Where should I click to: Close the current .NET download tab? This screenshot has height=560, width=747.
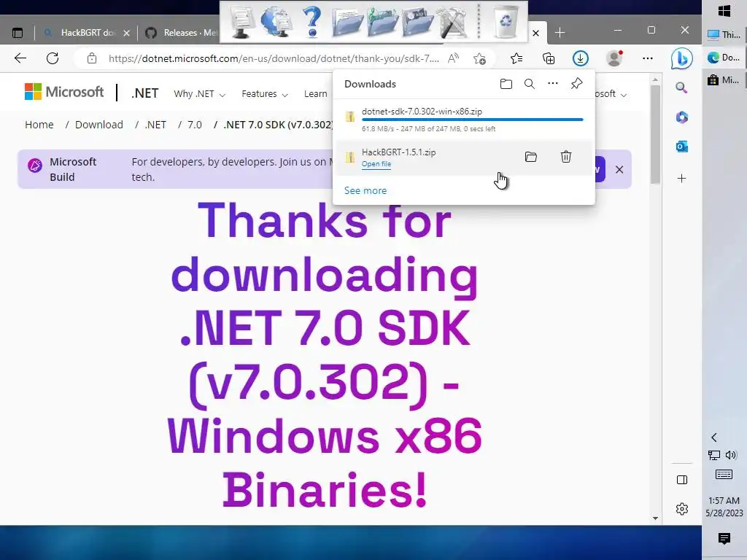pos(536,33)
